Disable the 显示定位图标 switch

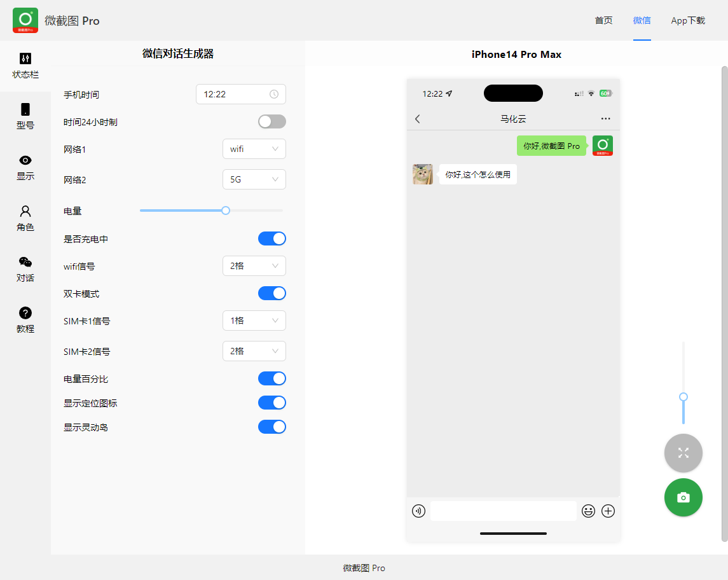[272, 403]
